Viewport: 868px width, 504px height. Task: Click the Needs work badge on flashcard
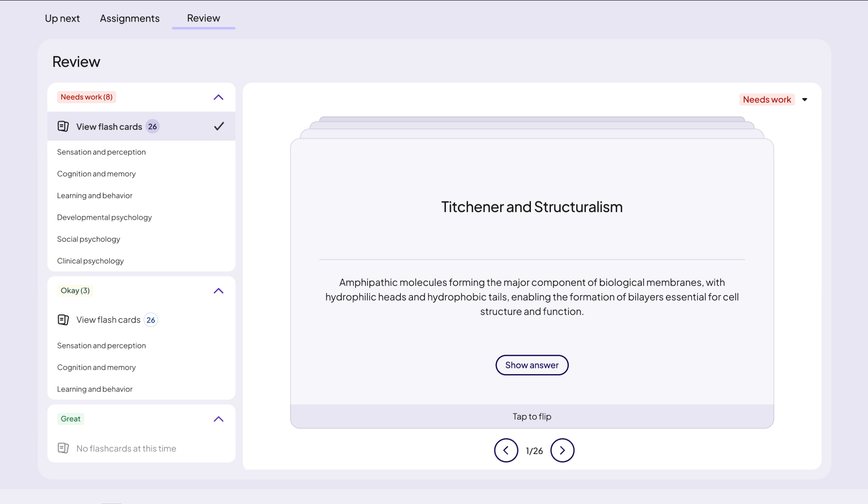pyautogui.click(x=767, y=100)
